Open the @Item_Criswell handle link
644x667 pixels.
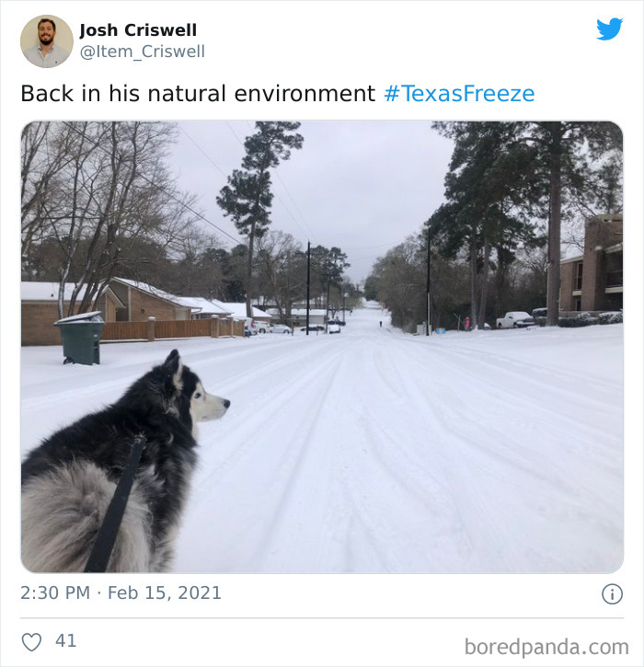tap(143, 52)
